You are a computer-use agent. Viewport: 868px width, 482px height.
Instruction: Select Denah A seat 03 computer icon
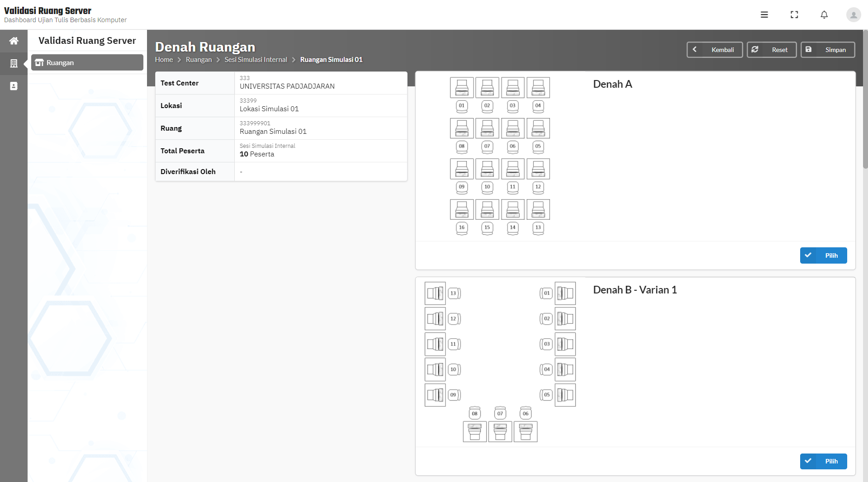click(x=512, y=88)
